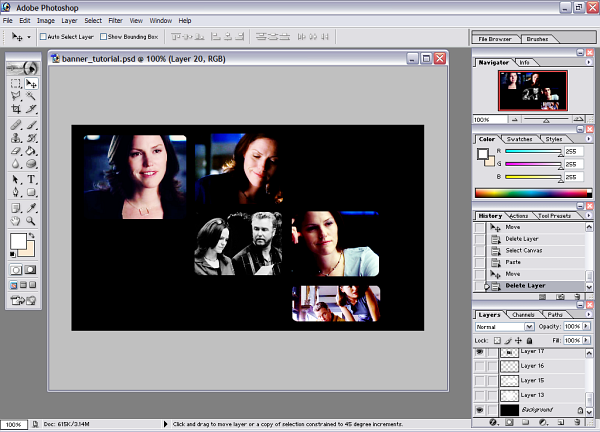Show Layer 16 visibility box
The image size is (600, 432).
pyautogui.click(x=479, y=366)
